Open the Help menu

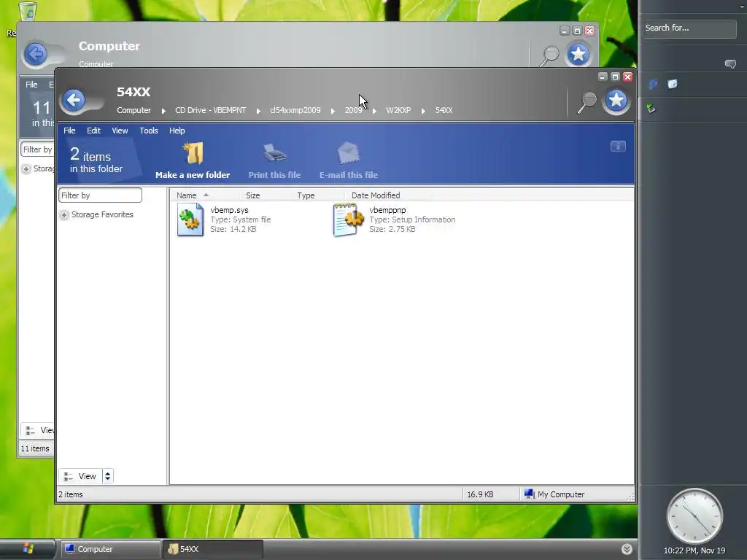(177, 131)
